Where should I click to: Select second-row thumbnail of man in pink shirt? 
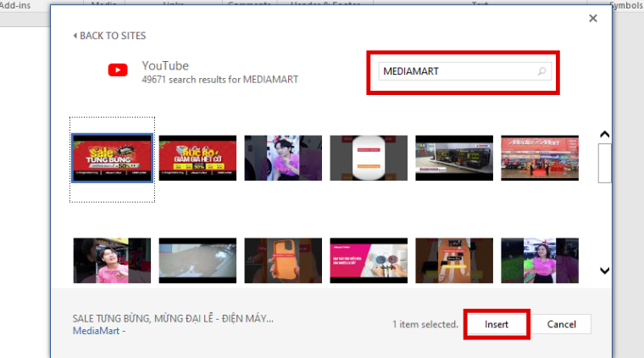[x=112, y=260]
